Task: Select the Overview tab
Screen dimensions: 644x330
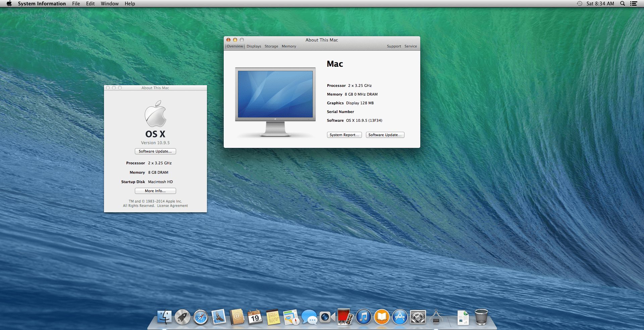Action: pos(235,46)
